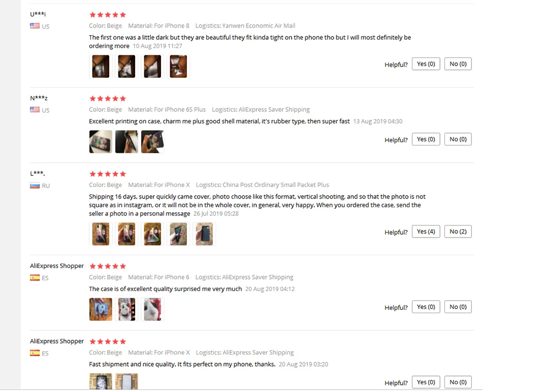This screenshot has height=392, width=548.
Task: Click the star rating on N***z's review
Action: (x=108, y=99)
